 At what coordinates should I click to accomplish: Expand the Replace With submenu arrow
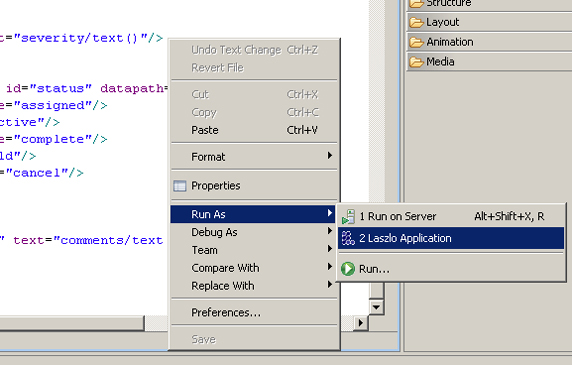tap(330, 284)
